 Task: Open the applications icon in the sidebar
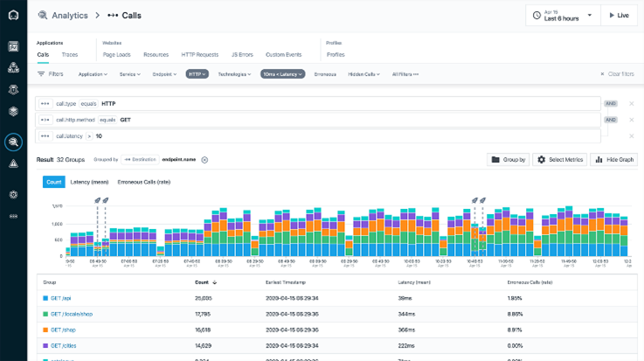[14, 68]
